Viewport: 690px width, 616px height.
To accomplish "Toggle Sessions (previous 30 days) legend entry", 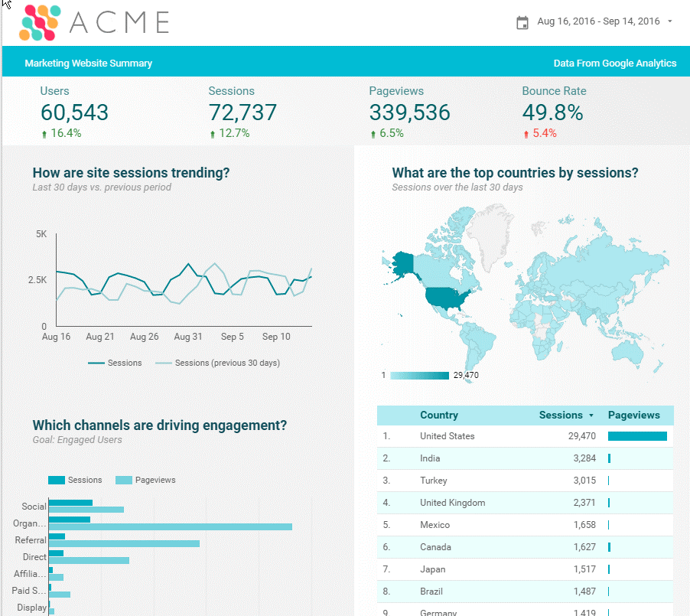I will (218, 363).
